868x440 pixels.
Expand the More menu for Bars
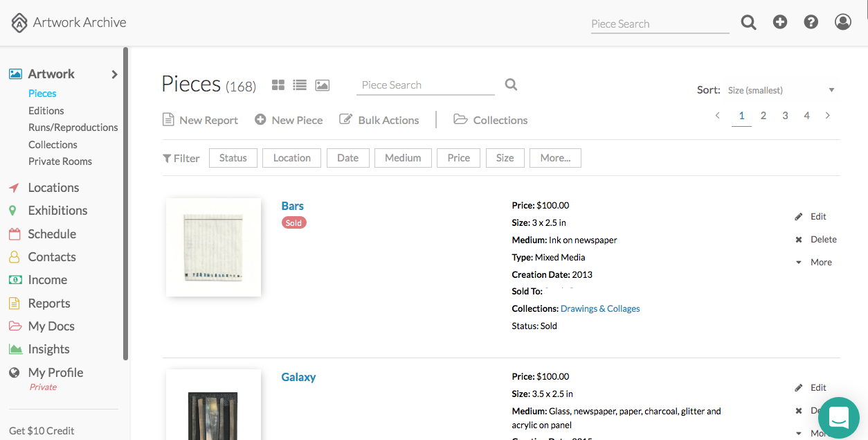[814, 263]
